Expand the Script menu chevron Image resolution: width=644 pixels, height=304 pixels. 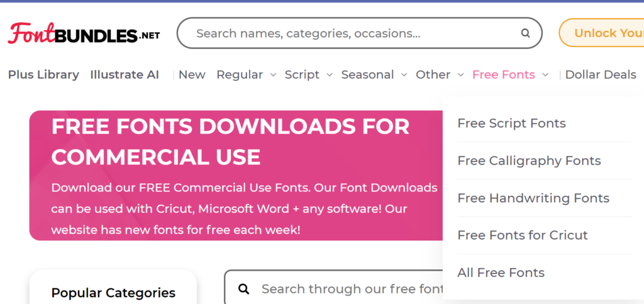point(330,75)
